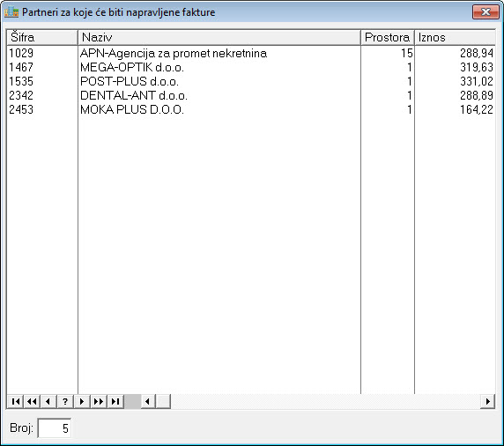
Task: Click the application icon in title bar
Action: click(11, 12)
